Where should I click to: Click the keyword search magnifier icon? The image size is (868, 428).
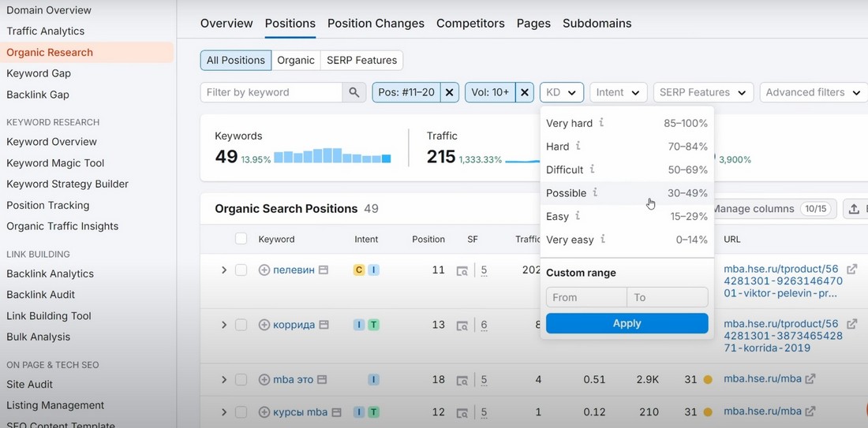(354, 92)
